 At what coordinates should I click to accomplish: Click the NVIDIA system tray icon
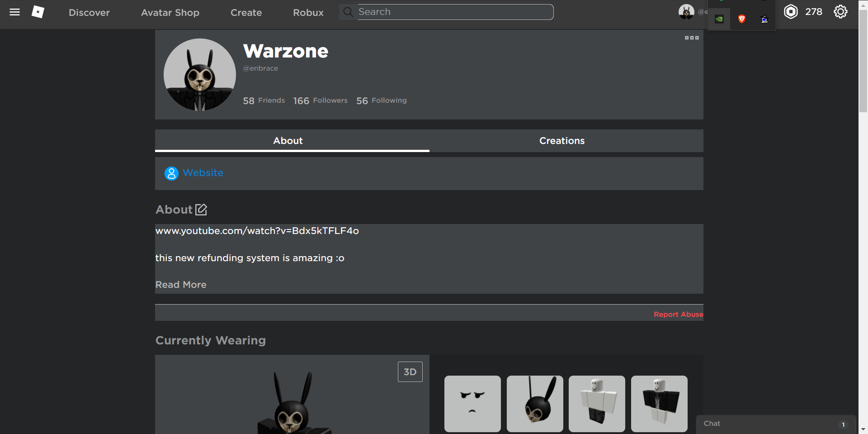719,19
